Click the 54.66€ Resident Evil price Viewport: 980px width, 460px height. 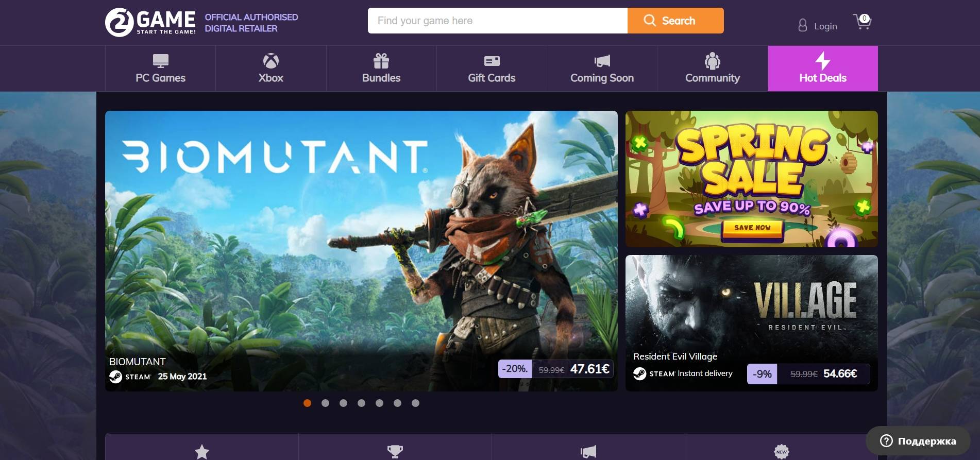[x=840, y=373]
